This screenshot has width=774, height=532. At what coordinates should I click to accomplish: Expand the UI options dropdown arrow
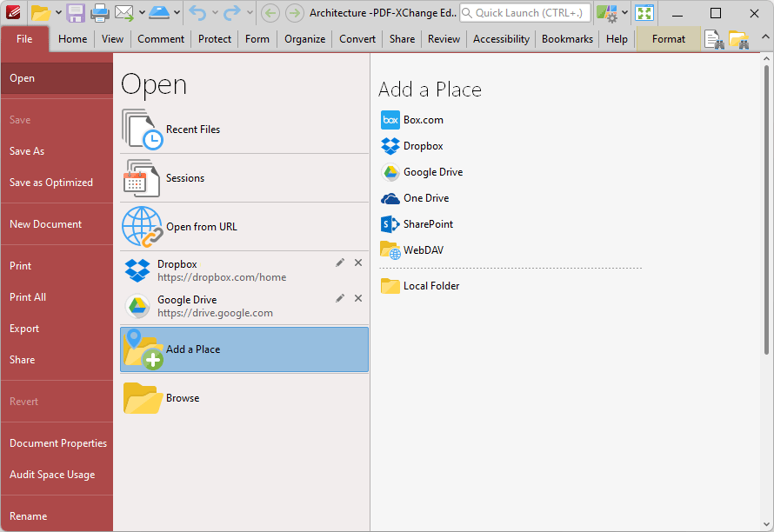(624, 13)
